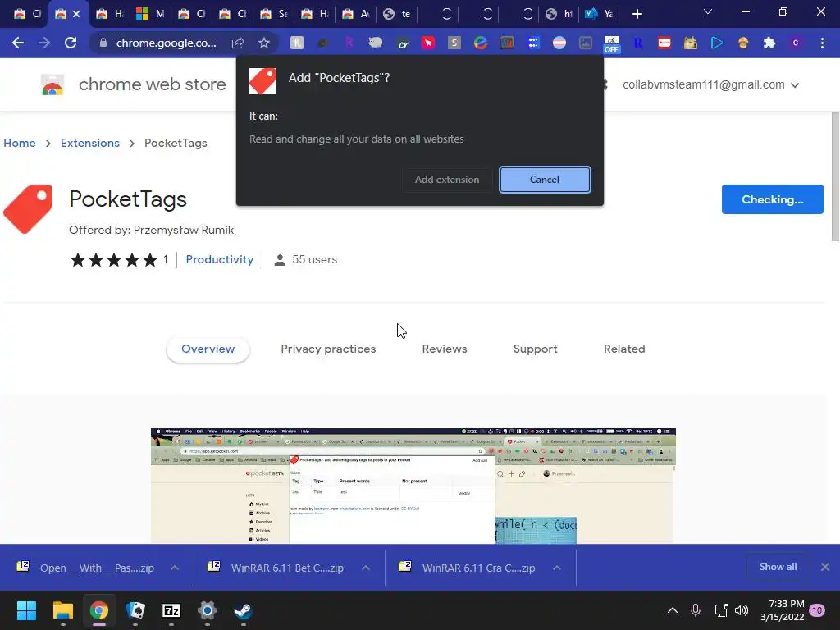Open the Windows Start menu

[x=26, y=610]
